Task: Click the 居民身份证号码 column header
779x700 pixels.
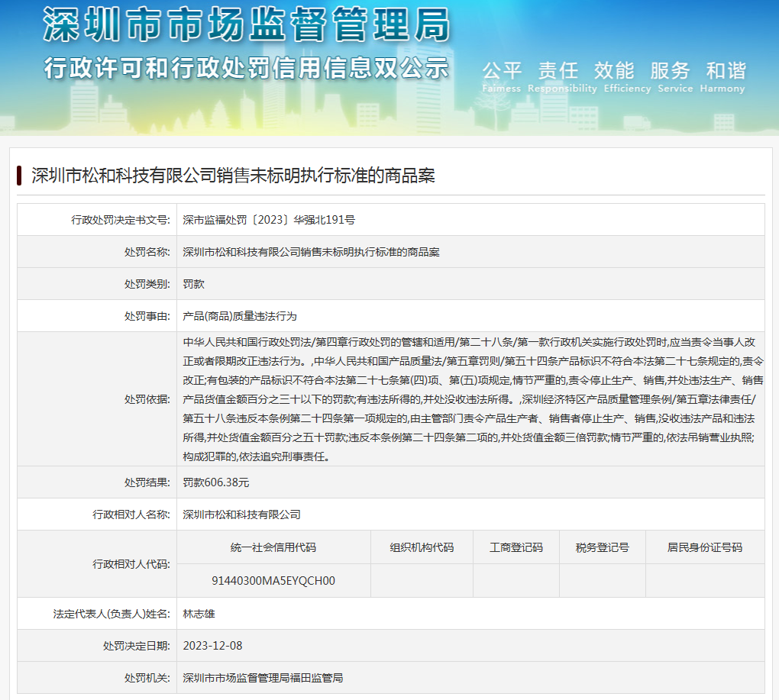Action: tap(704, 547)
